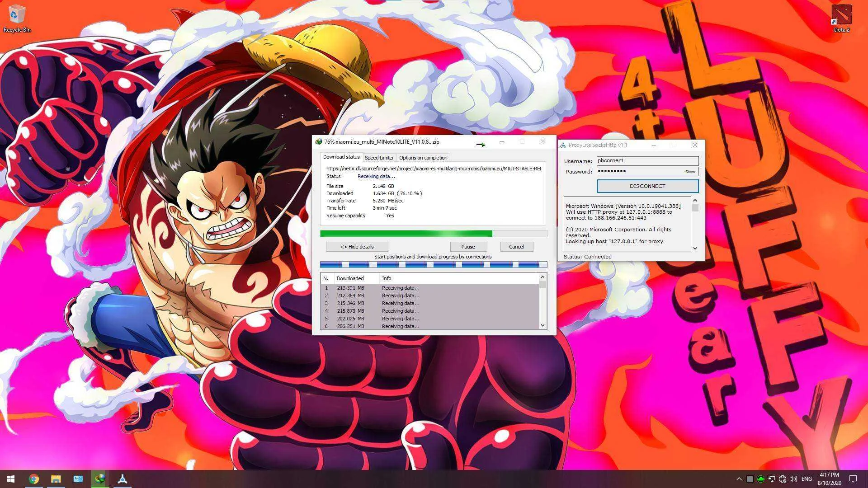
Task: Click the locked monitor tray icon
Action: click(772, 479)
